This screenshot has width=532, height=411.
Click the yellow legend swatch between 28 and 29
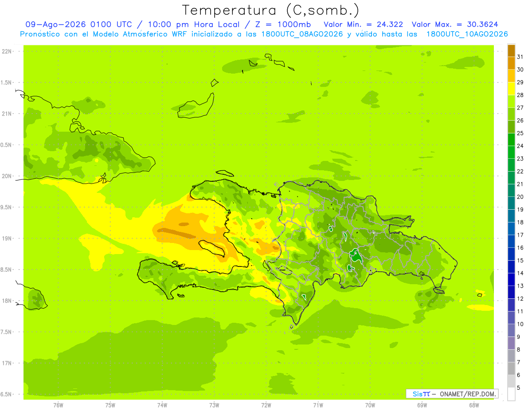click(x=511, y=89)
